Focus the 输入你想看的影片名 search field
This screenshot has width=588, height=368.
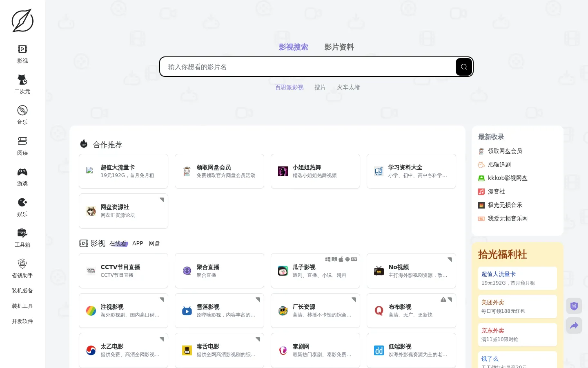[308, 67]
